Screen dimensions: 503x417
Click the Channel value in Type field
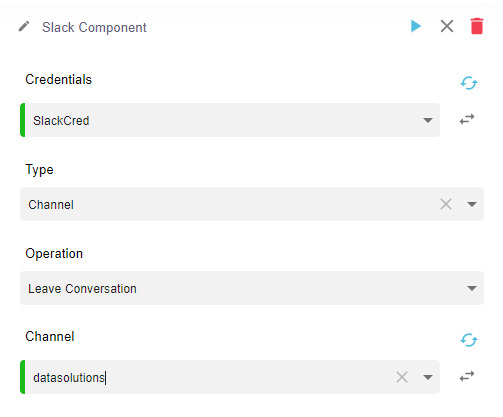point(51,205)
